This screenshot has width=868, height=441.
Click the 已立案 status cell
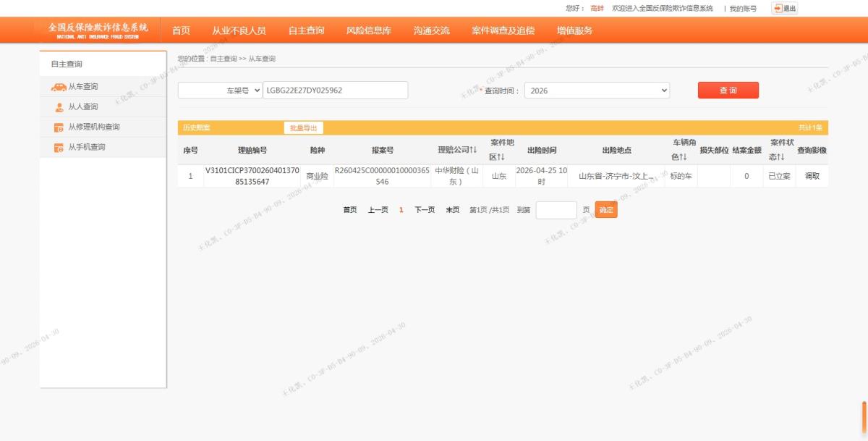pos(779,176)
